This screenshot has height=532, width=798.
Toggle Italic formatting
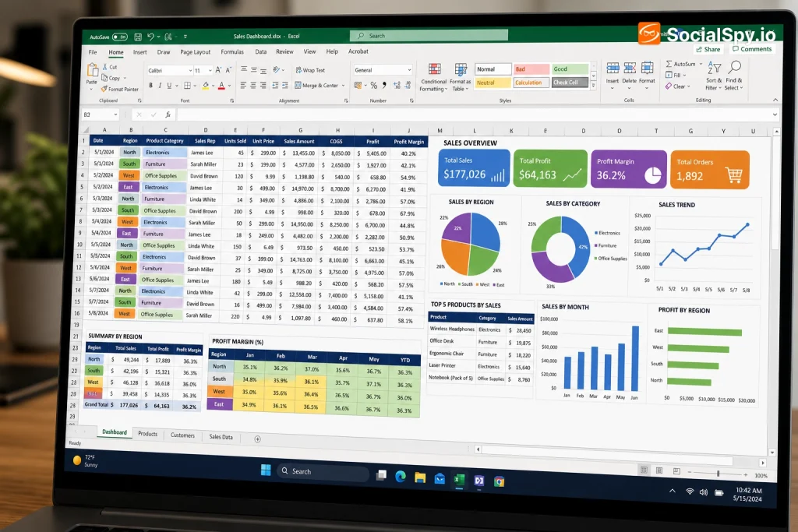[160, 86]
